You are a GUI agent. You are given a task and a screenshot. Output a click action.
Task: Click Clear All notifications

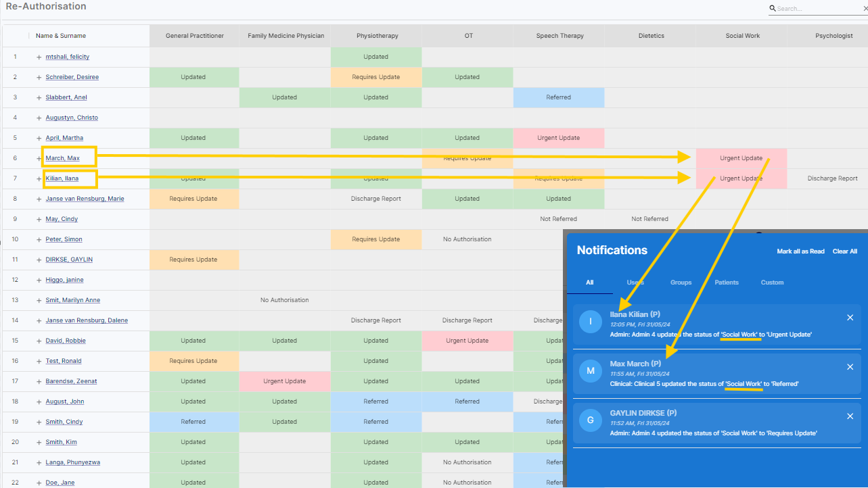[x=844, y=251]
